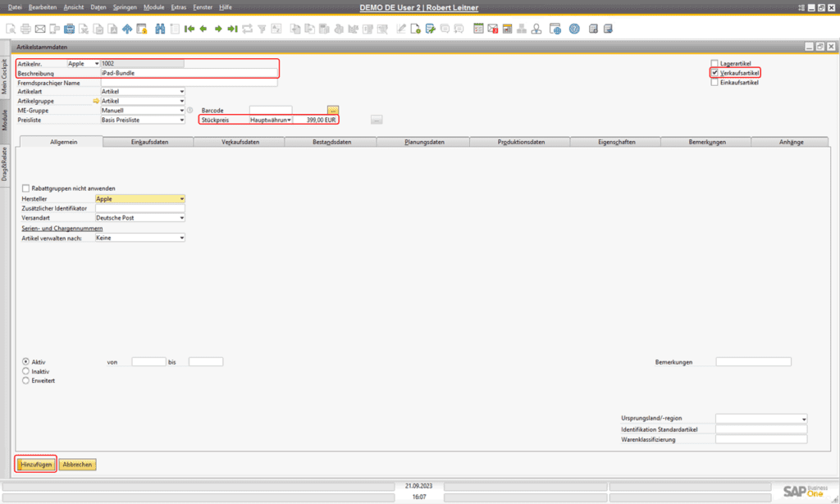Open the Preisliste dropdown
Viewport: 840px width, 504px height.
143,120
